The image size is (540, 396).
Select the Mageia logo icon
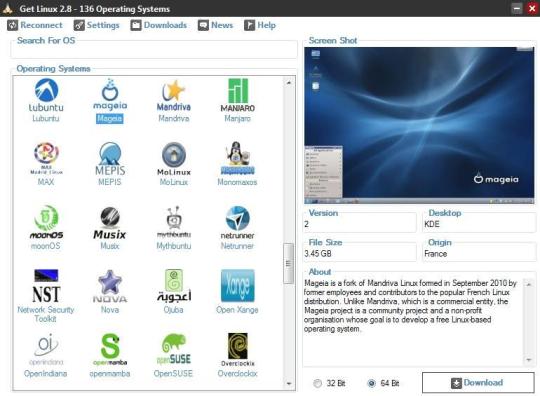tap(110, 94)
